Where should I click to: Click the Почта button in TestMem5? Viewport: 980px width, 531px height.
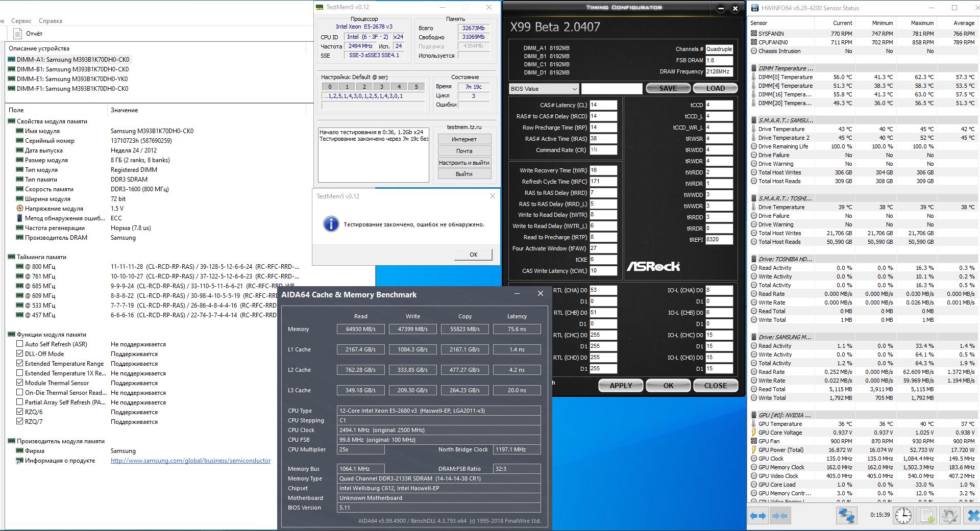[x=464, y=151]
